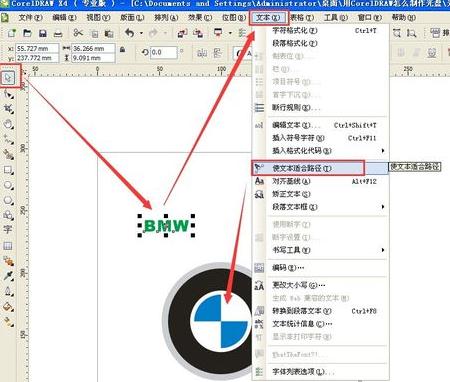
Task: Toggle the lock ratio padlock
Action: (x=123, y=49)
